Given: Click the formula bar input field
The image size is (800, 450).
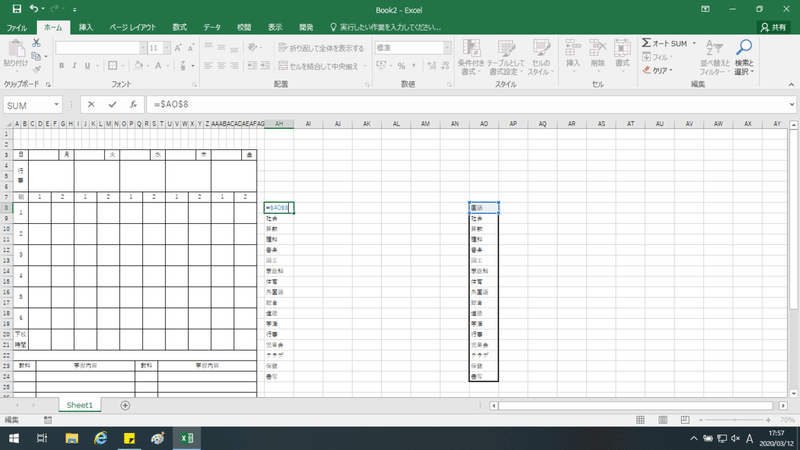Looking at the screenshot, I should click(x=467, y=104).
